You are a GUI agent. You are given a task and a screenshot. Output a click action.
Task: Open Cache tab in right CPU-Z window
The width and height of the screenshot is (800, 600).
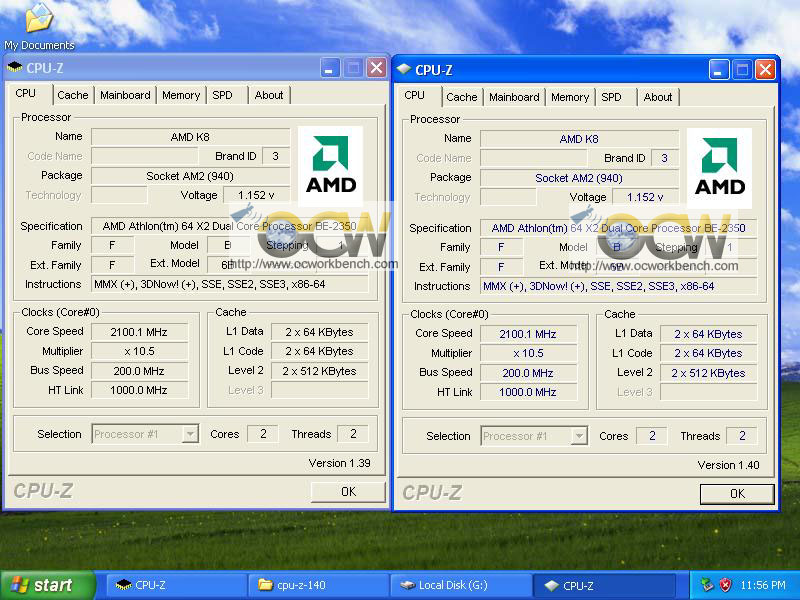point(462,97)
